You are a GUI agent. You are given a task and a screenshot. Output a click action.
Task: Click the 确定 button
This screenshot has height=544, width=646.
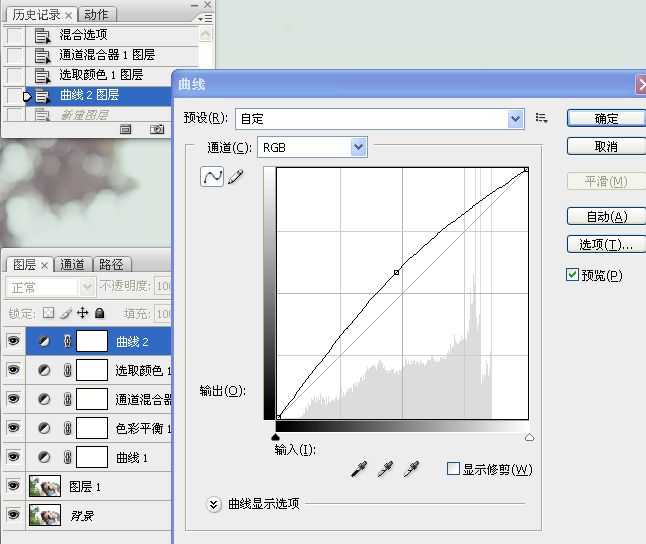(x=606, y=119)
